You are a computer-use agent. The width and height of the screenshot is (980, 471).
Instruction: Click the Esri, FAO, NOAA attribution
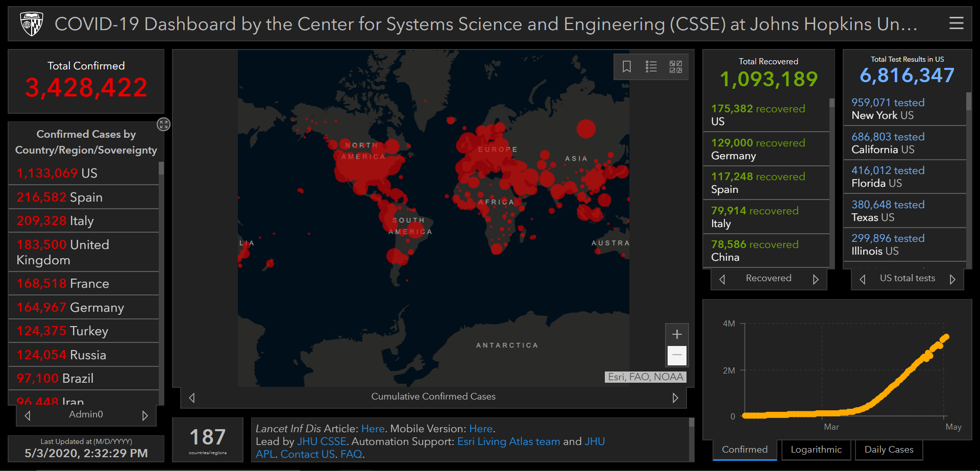(646, 377)
